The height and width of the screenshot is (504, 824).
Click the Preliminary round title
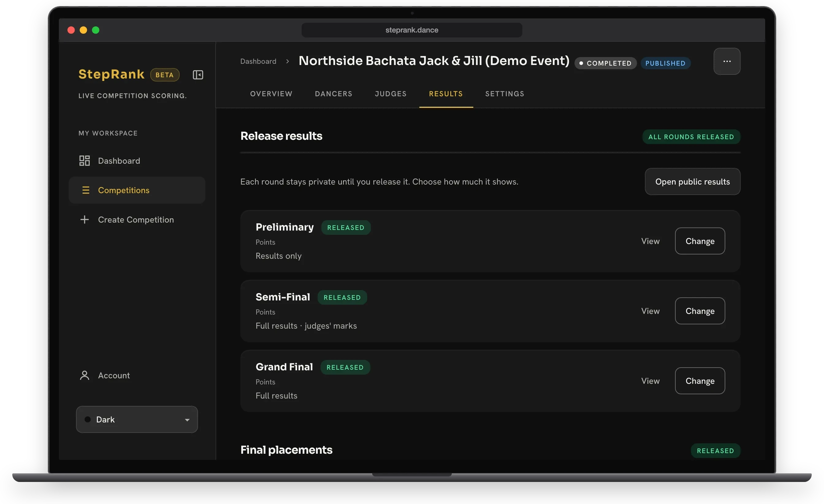[284, 227]
